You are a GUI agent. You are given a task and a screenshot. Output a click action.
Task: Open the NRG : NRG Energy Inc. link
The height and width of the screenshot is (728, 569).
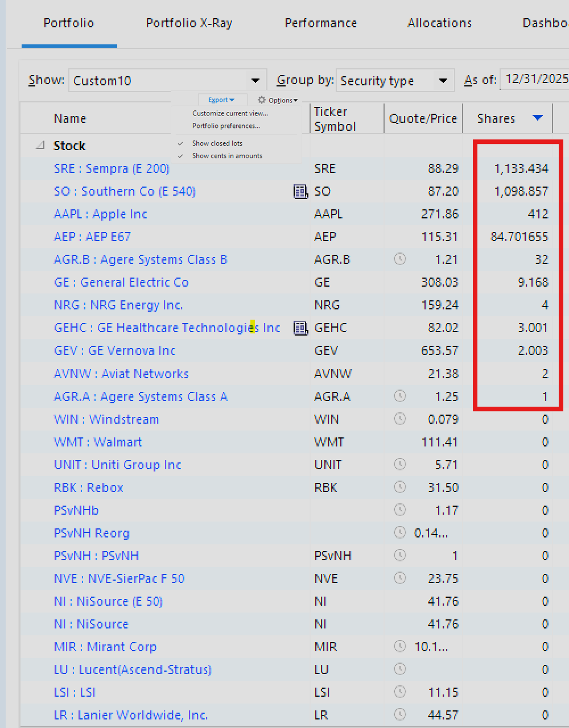coord(118,305)
